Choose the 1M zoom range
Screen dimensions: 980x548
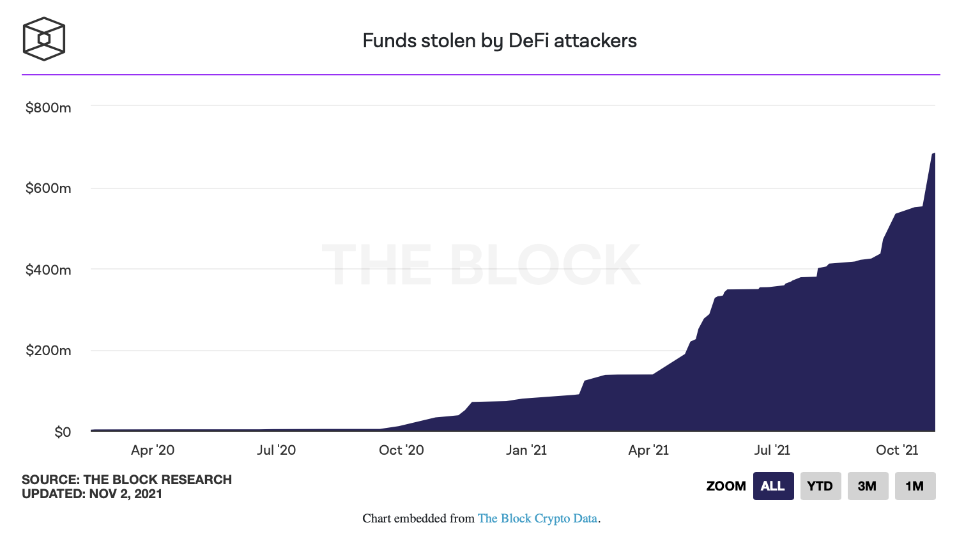click(915, 486)
